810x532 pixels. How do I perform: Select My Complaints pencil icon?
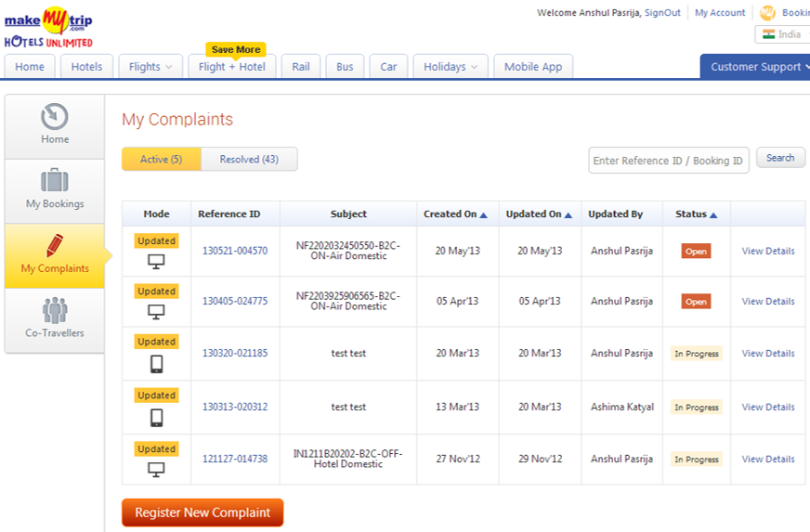coord(54,245)
